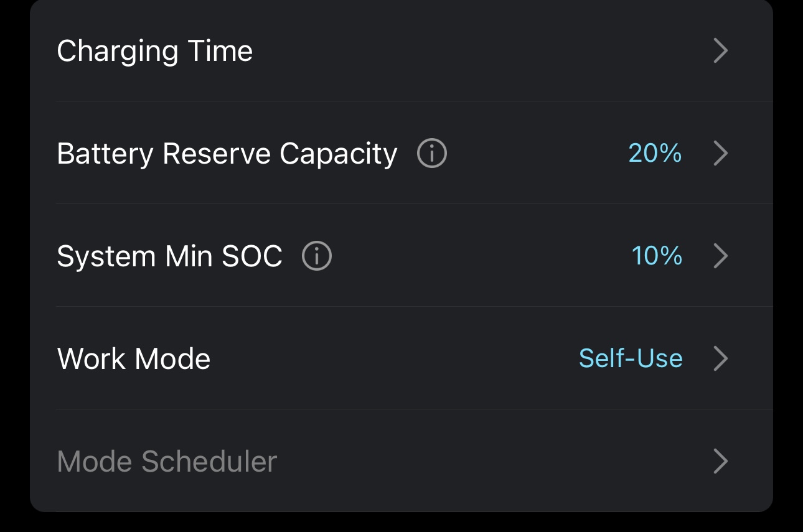Click the 20% reserve capacity value
The height and width of the screenshot is (532, 803).
(655, 154)
